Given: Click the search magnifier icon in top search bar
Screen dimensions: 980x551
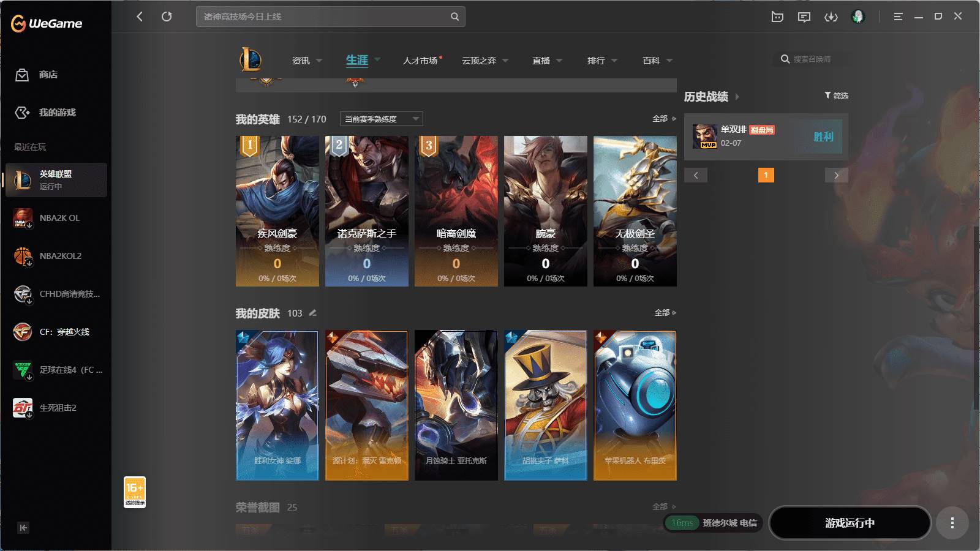Looking at the screenshot, I should click(x=454, y=17).
